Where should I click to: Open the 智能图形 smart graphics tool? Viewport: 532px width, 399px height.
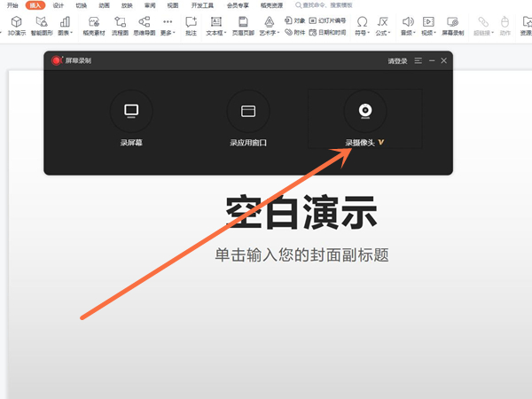pos(42,26)
